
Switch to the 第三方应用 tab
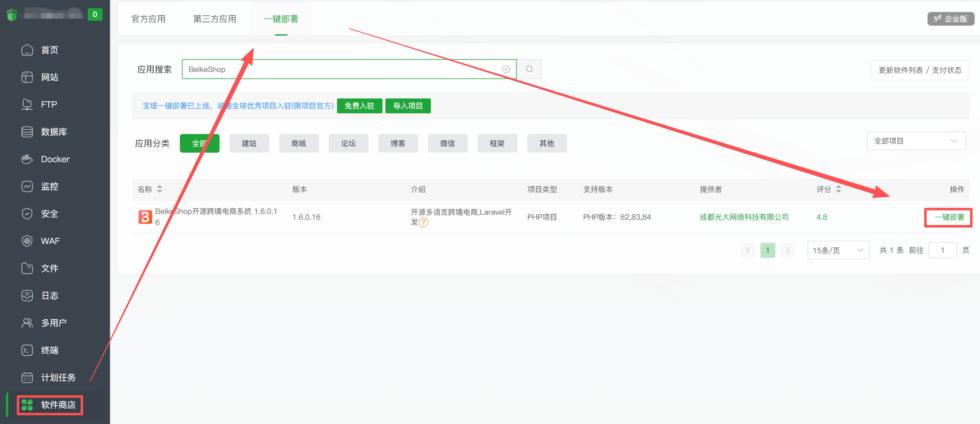pos(215,19)
